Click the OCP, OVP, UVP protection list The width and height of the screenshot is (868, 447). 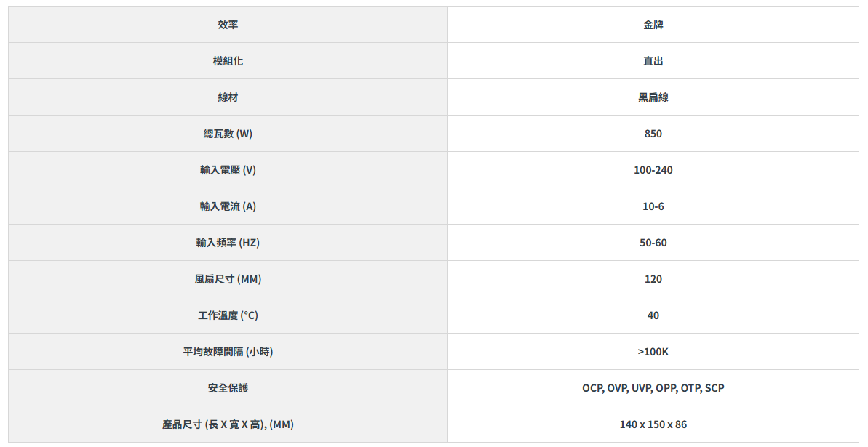[x=653, y=388]
